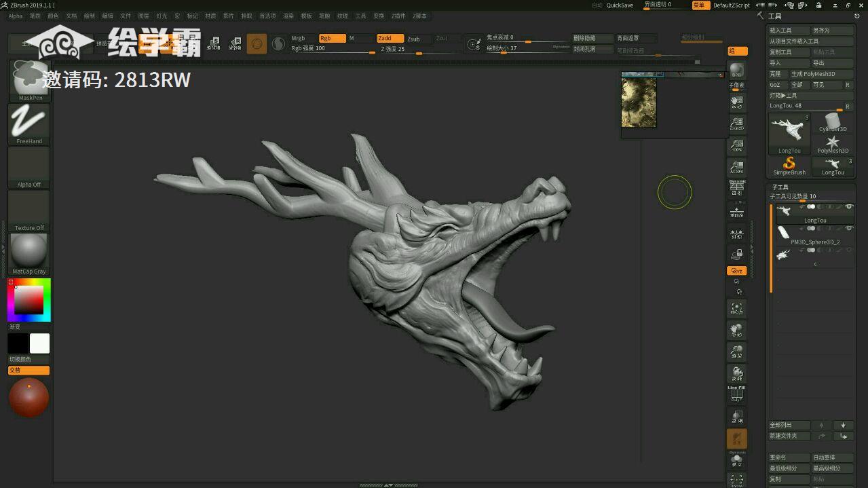Click the Draw mode round icon
This screenshot has width=868, height=488.
point(257,44)
